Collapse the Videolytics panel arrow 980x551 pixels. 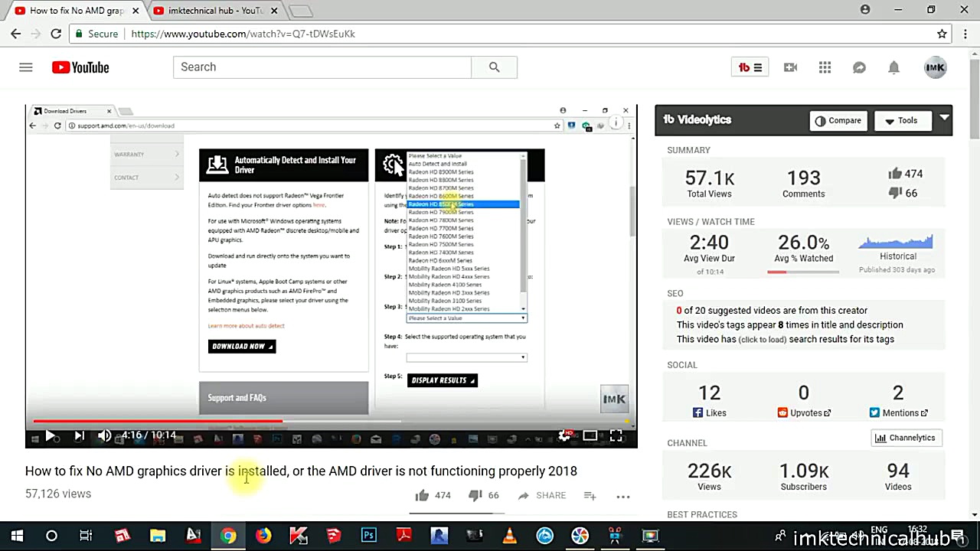tap(944, 119)
